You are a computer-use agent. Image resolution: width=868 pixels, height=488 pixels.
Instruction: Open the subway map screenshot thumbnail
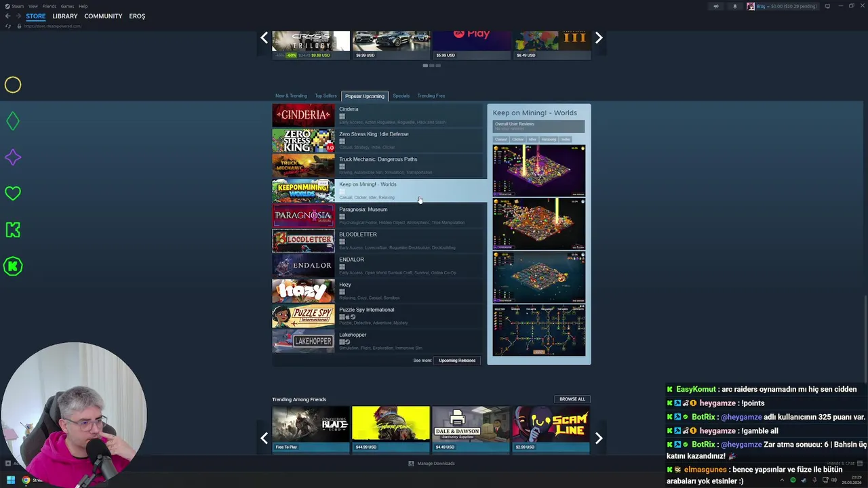coord(539,330)
